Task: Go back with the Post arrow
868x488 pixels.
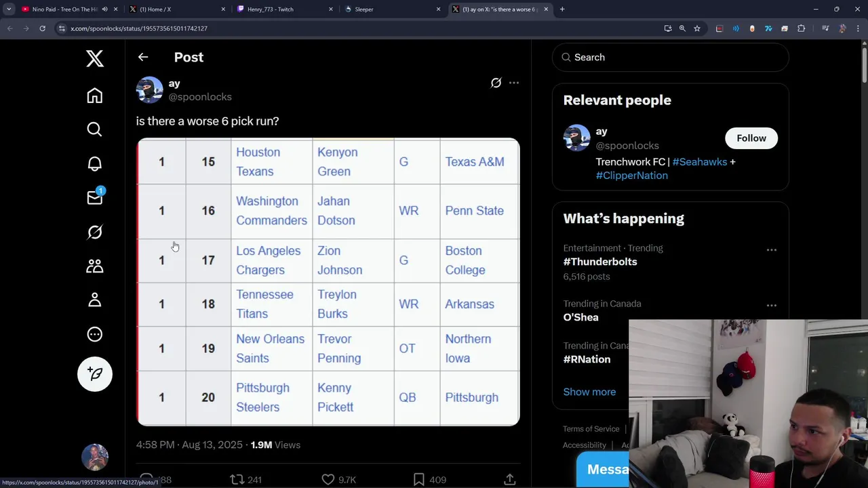Action: [143, 57]
